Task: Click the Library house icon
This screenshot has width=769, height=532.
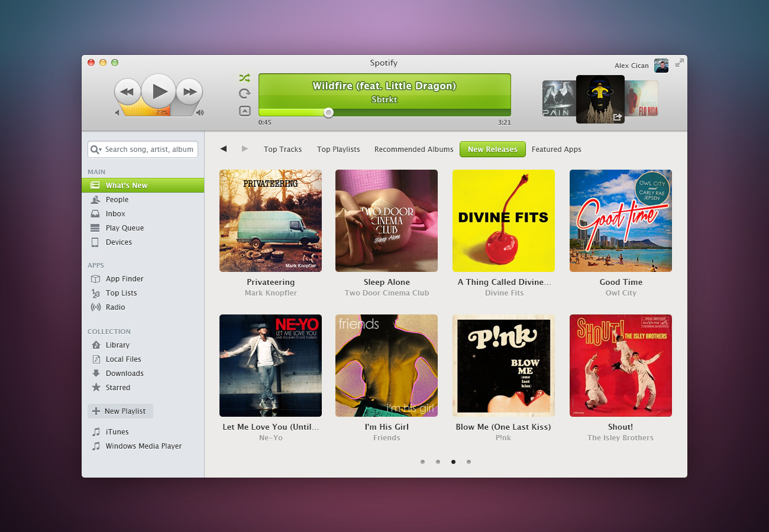Action: click(x=95, y=345)
